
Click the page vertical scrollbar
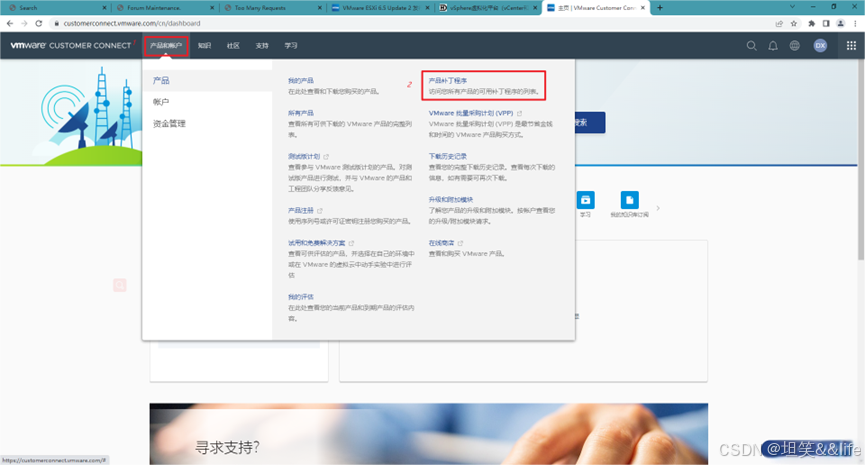[861, 160]
